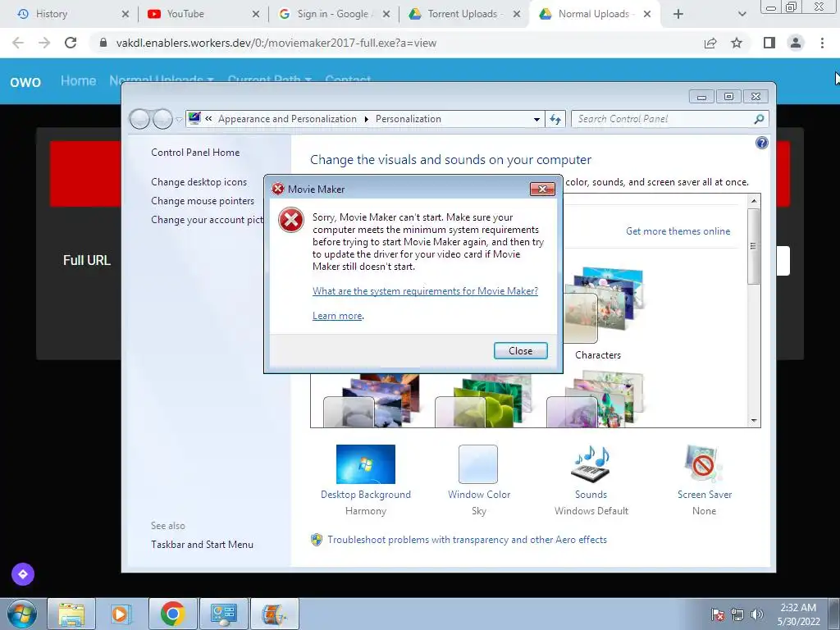Image resolution: width=840 pixels, height=630 pixels.
Task: Toggle Chrome side panel icon
Action: click(x=769, y=43)
